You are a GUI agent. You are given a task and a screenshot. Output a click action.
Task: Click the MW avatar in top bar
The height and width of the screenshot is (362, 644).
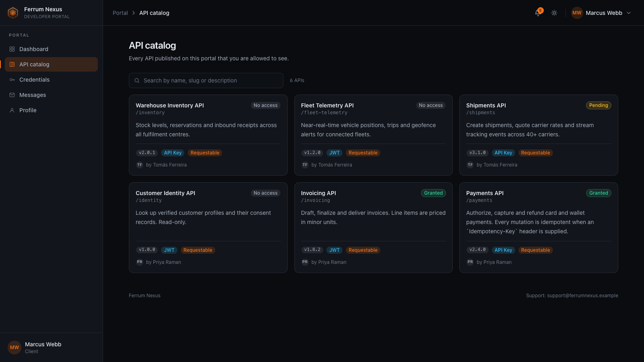point(577,13)
